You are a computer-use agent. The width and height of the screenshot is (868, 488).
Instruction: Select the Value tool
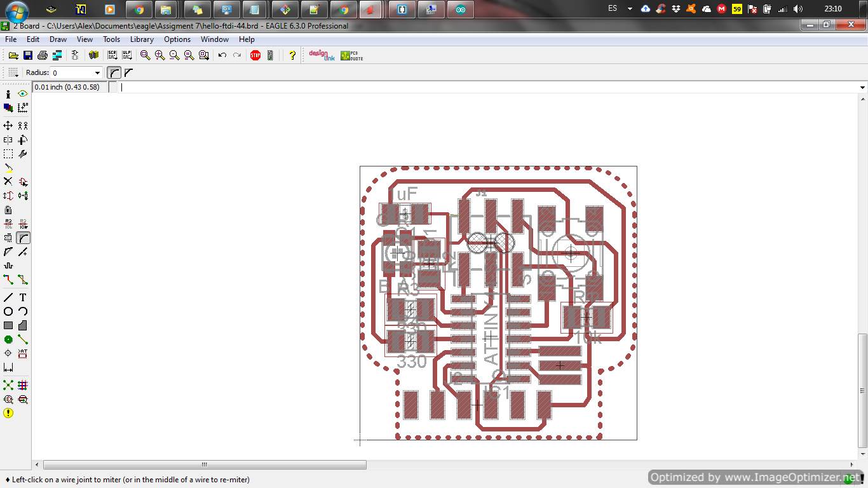[x=23, y=224]
